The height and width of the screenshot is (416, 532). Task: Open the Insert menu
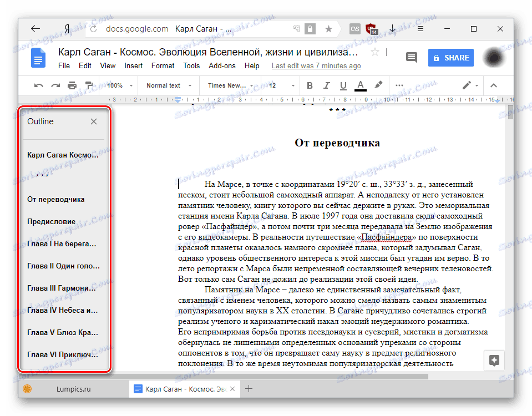(x=133, y=66)
